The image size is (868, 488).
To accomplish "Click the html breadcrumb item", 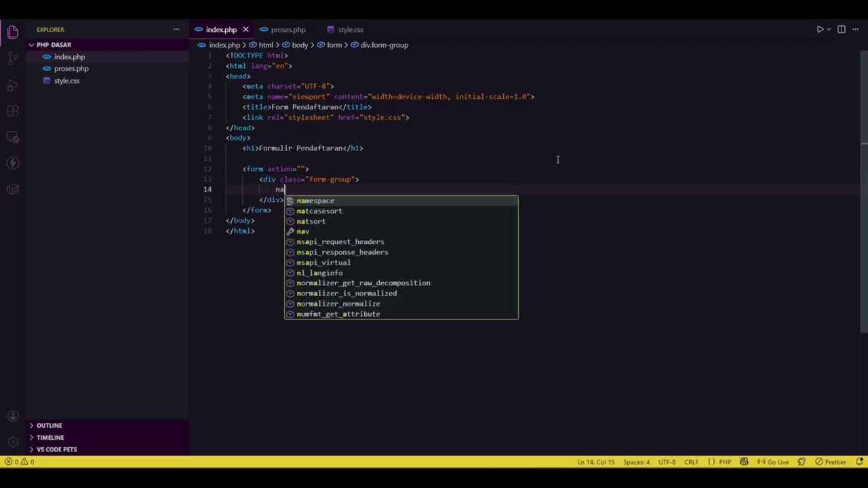I will coord(265,45).
